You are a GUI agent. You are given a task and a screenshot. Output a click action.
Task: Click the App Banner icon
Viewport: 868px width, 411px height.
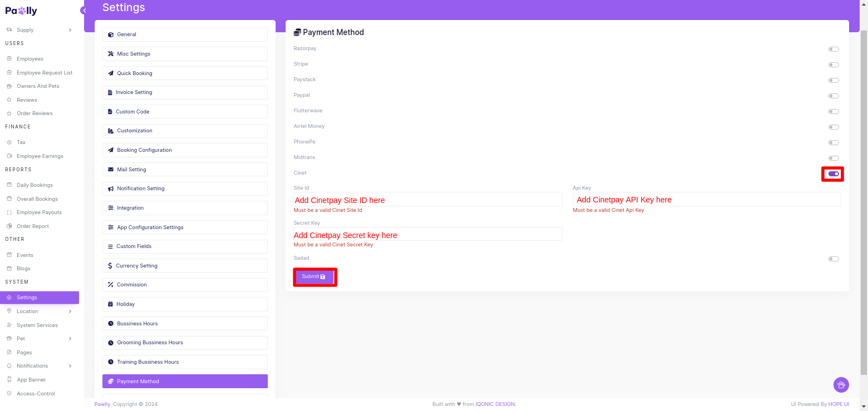(9, 380)
